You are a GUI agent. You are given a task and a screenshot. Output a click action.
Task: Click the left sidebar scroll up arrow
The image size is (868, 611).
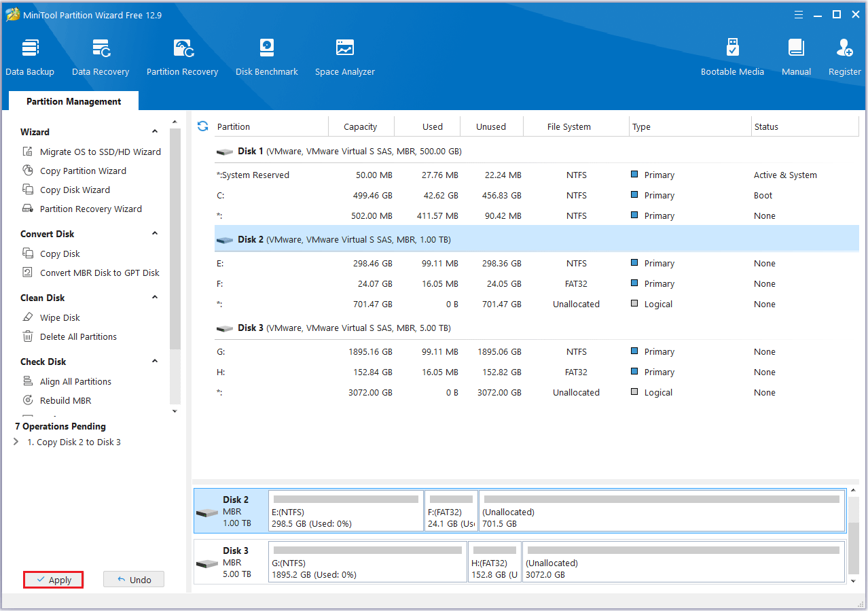tap(175, 122)
